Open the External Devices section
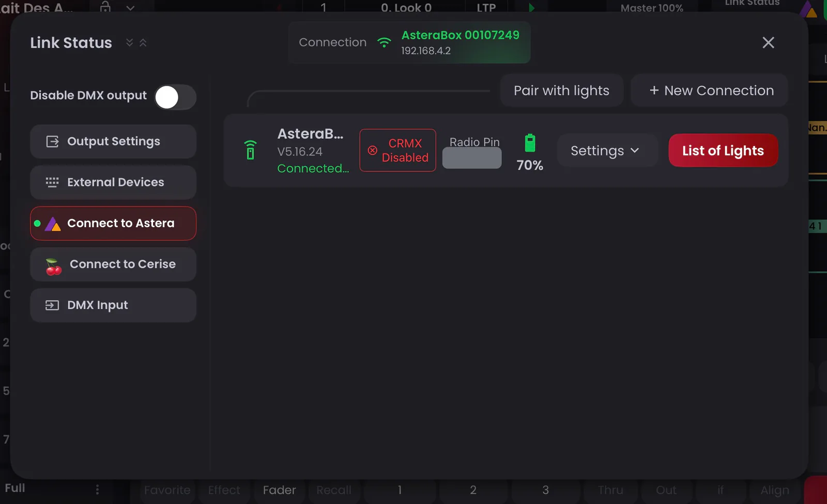Viewport: 827px width, 504px height. tap(113, 182)
